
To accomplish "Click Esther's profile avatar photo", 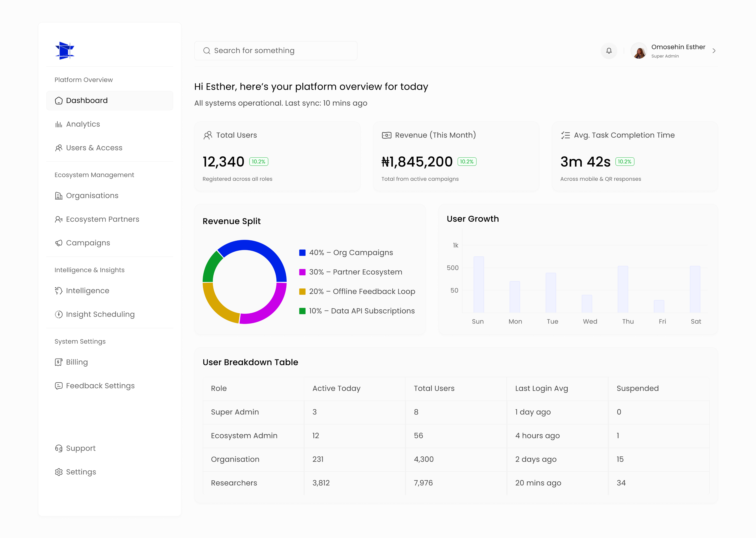I will tap(639, 51).
